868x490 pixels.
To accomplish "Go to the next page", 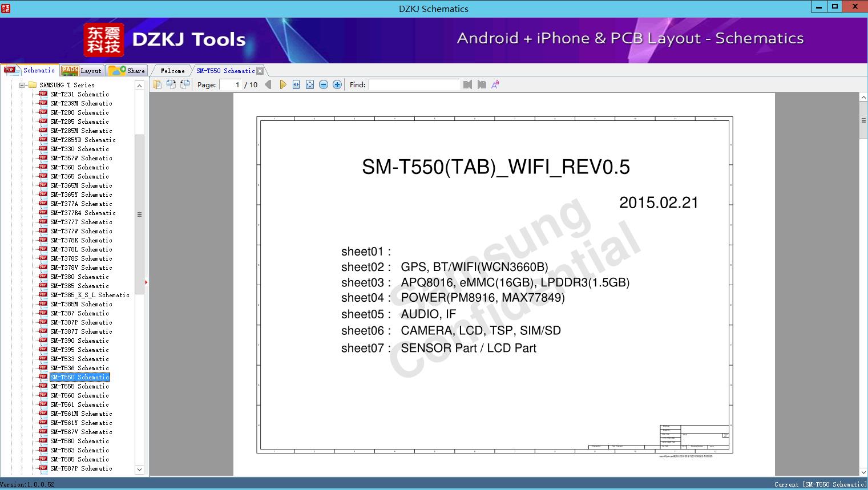I will tap(282, 84).
